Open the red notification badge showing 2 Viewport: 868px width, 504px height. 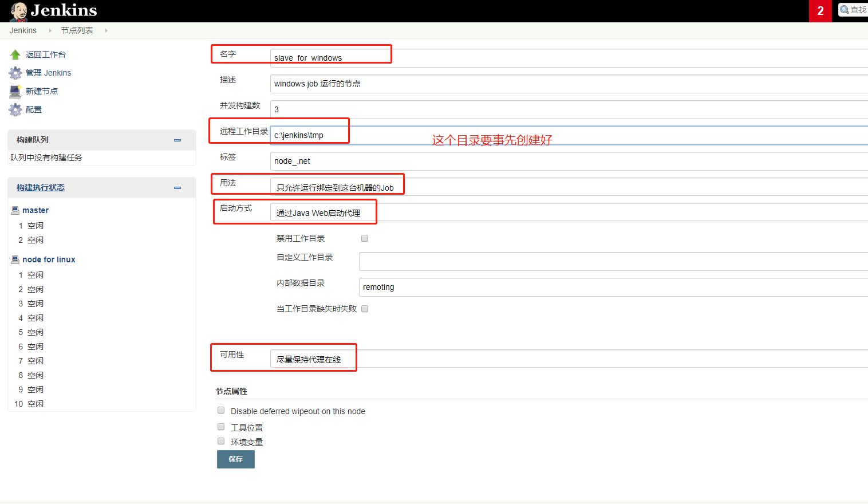(x=820, y=11)
